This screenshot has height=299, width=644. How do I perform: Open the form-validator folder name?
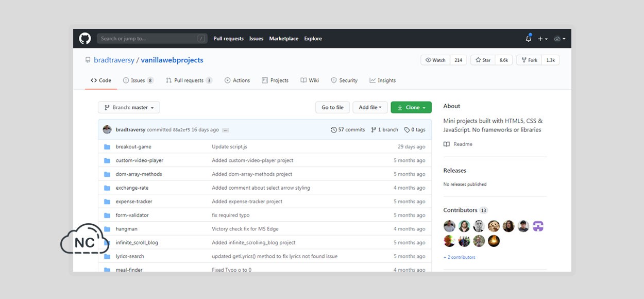tap(132, 215)
